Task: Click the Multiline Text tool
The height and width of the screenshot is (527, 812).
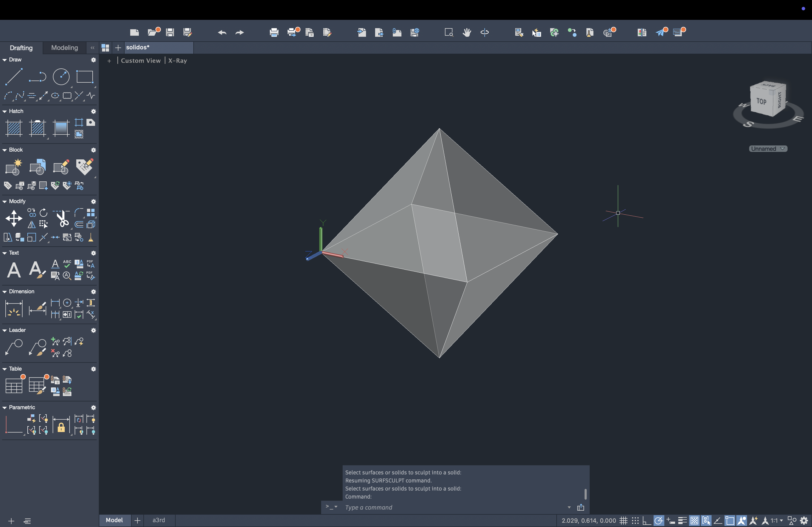Action: click(14, 270)
